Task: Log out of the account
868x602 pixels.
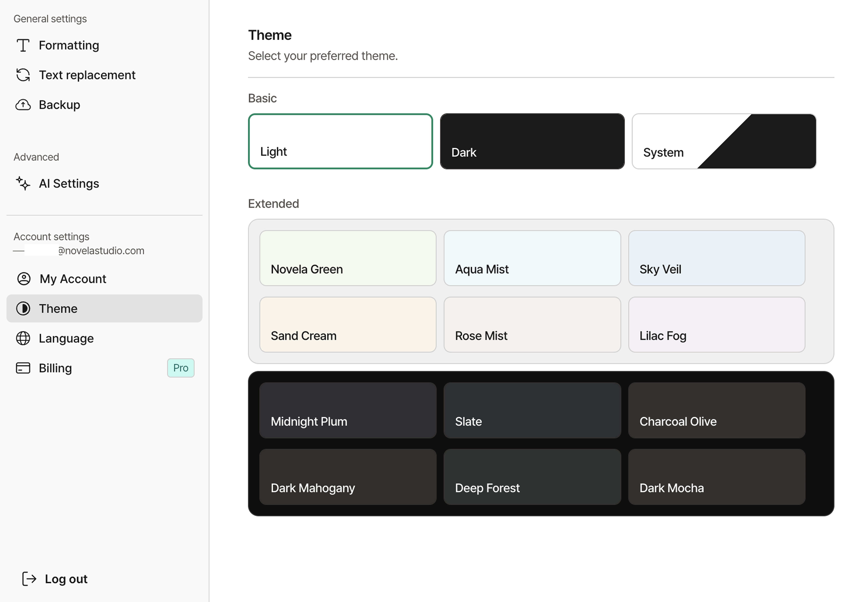Action: (x=55, y=579)
